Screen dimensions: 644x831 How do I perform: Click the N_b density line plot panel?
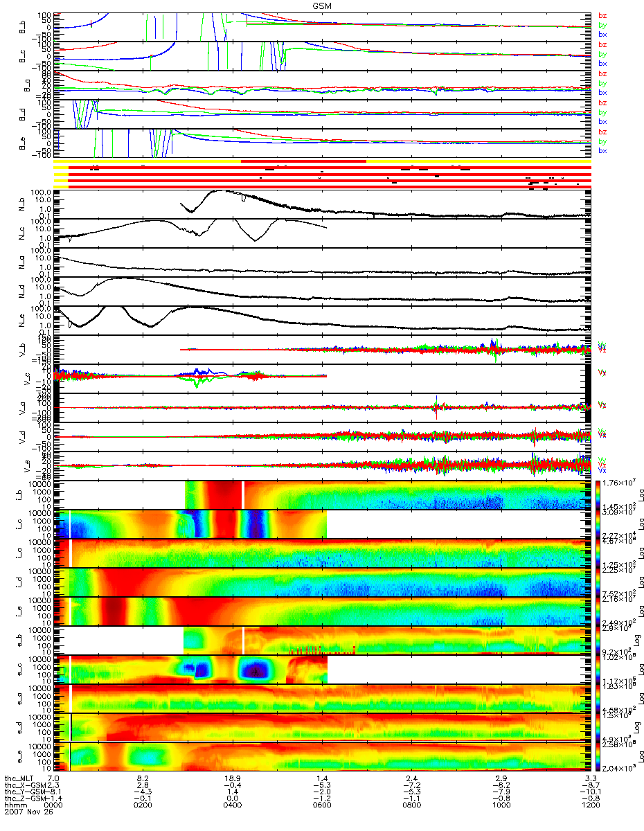(x=322, y=204)
